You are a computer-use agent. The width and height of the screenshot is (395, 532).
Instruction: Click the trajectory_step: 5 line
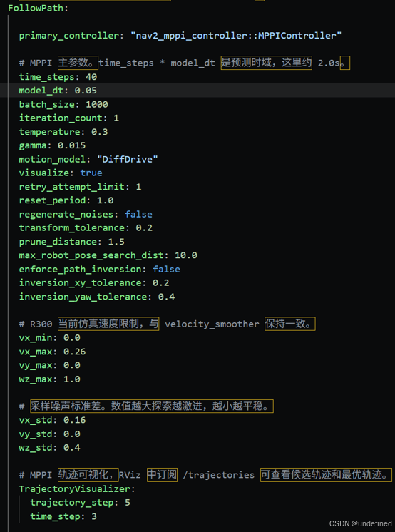tap(80, 503)
